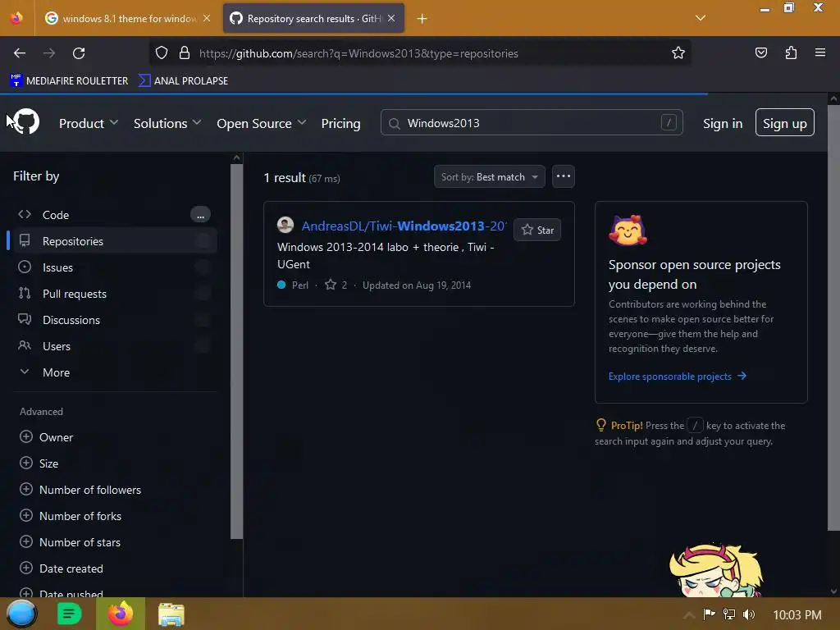Add Number of followers filter
This screenshot has width=840, height=630.
[x=80, y=490]
